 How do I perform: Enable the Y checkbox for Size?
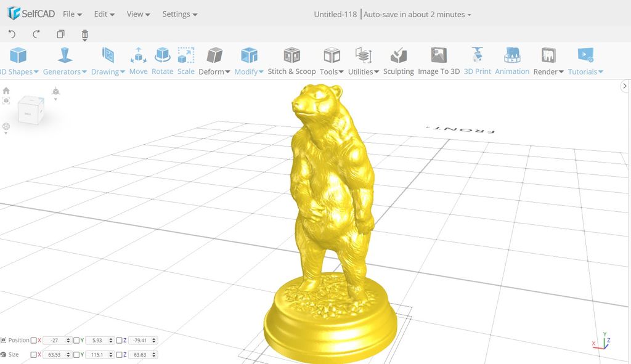point(76,354)
